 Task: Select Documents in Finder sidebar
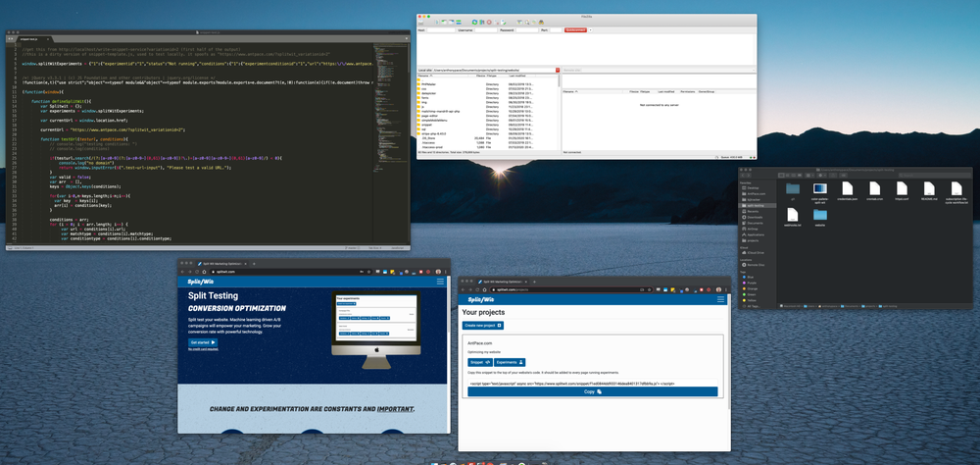(755, 223)
